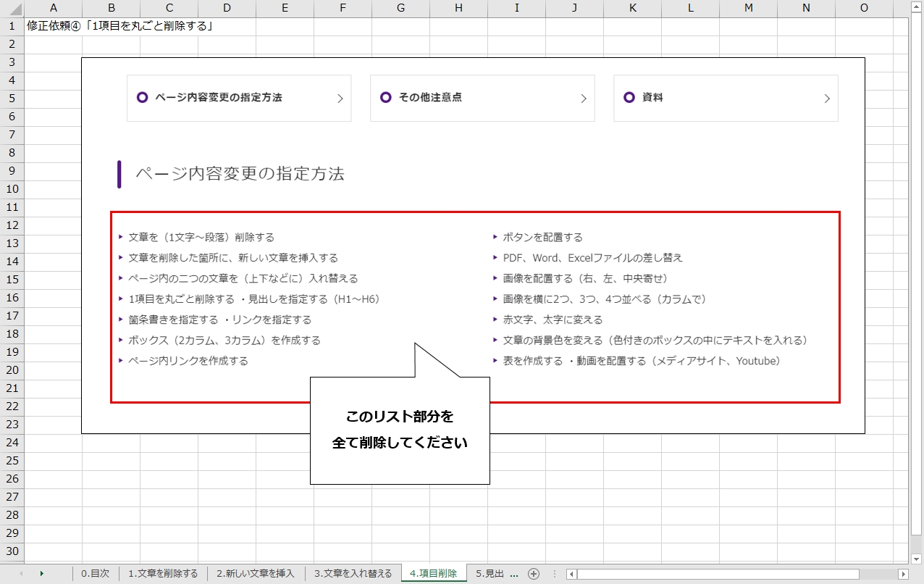Select column A header
Image resolution: width=924 pixels, height=584 pixels.
click(53, 9)
